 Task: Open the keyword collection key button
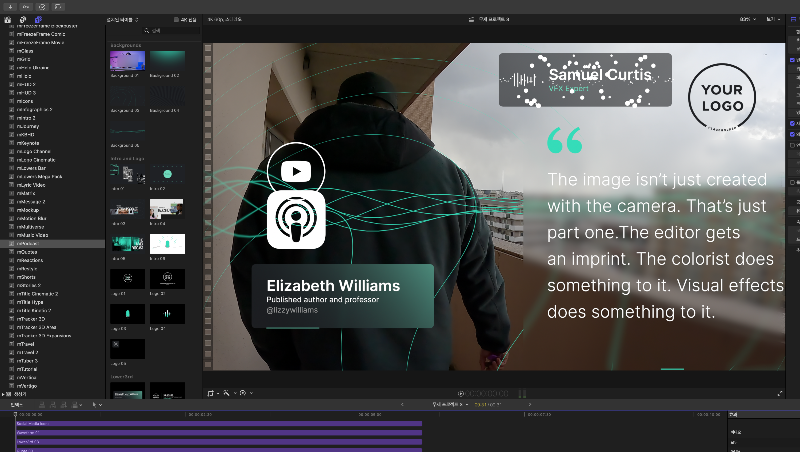(x=26, y=7)
